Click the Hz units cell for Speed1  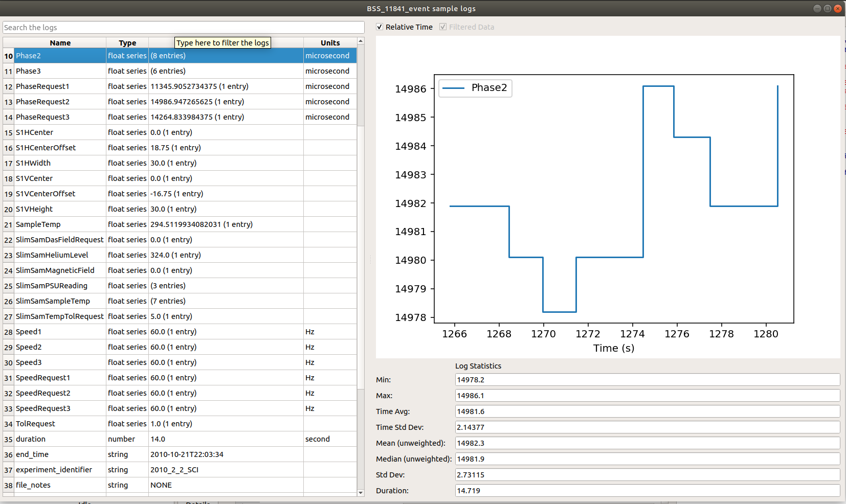click(330, 332)
